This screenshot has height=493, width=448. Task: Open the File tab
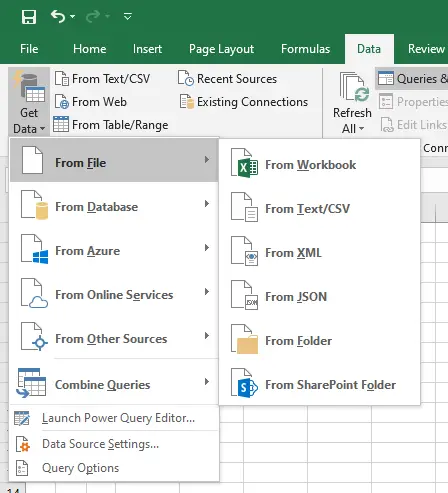(x=29, y=49)
